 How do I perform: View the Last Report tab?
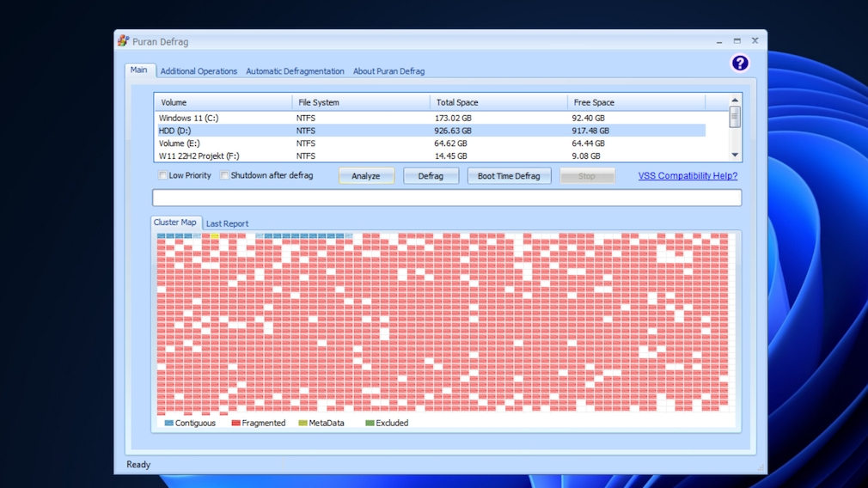point(227,223)
